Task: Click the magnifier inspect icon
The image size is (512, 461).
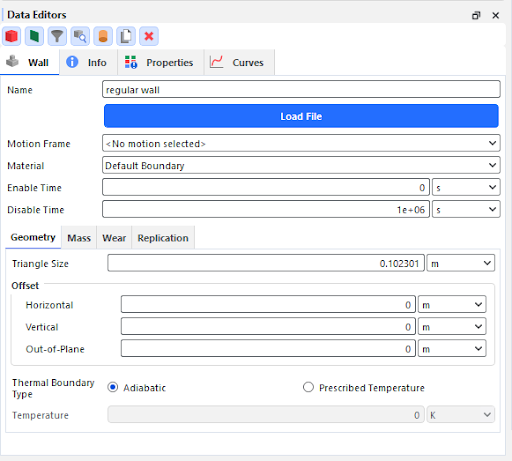Action: pyautogui.click(x=80, y=36)
